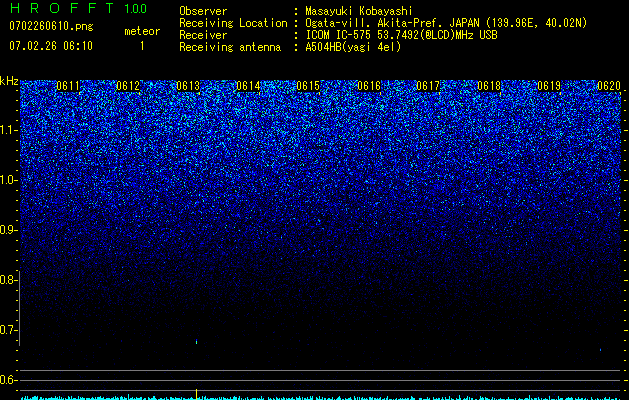Click the HROFFT 1.0.0 title text
This screenshot has height=400, width=629.
click(x=78, y=8)
